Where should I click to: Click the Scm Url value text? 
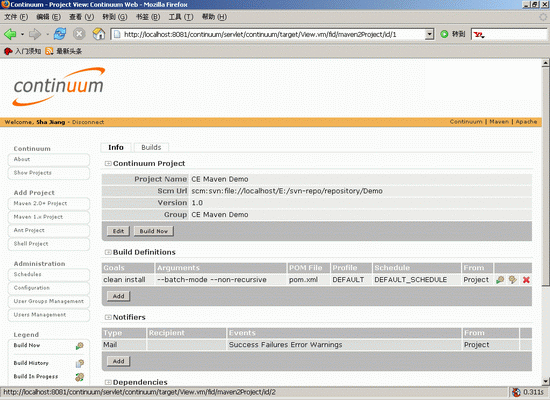[287, 191]
